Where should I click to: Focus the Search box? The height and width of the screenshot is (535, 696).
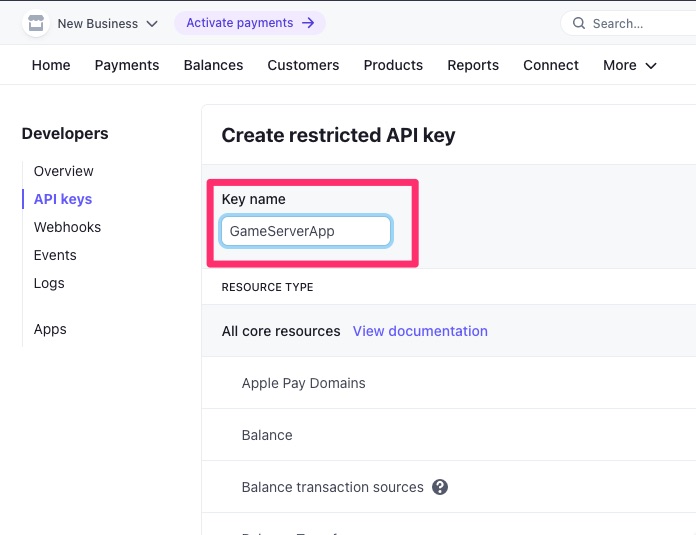[x=635, y=23]
